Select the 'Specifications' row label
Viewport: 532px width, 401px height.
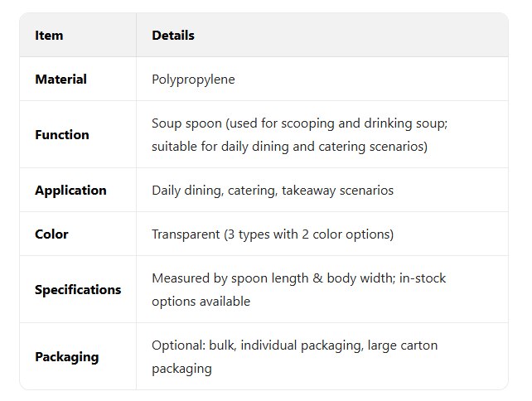point(78,289)
